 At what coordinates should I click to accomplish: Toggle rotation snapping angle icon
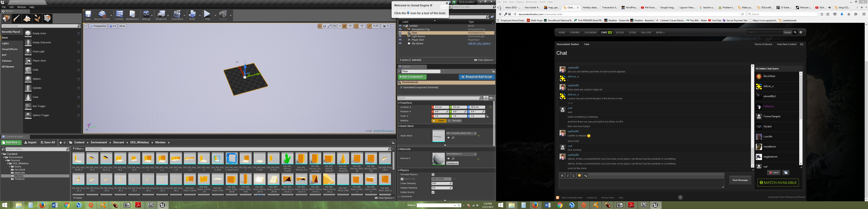click(x=356, y=26)
